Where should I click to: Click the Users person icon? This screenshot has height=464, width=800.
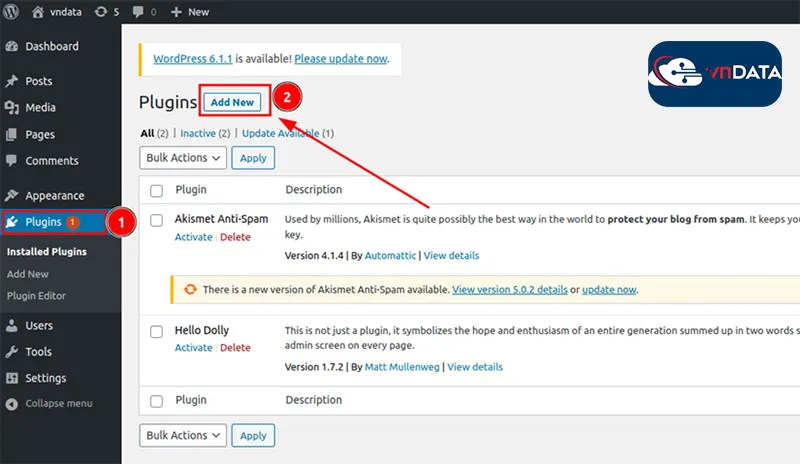[12, 326]
